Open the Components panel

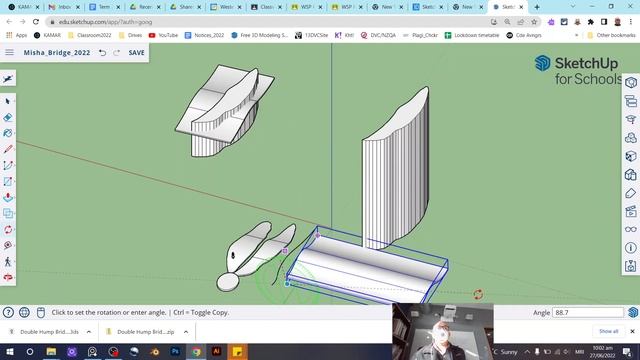click(x=631, y=138)
